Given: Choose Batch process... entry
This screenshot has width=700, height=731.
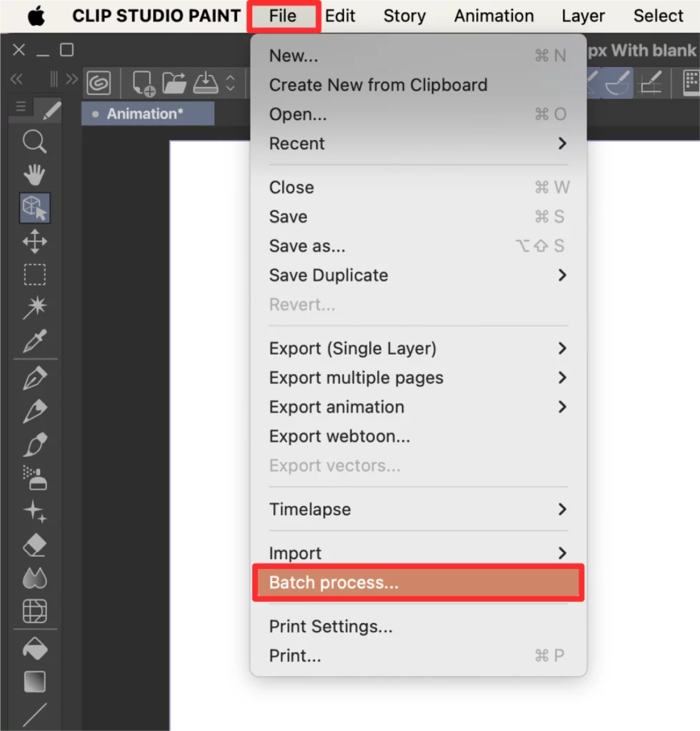Looking at the screenshot, I should 419,583.
